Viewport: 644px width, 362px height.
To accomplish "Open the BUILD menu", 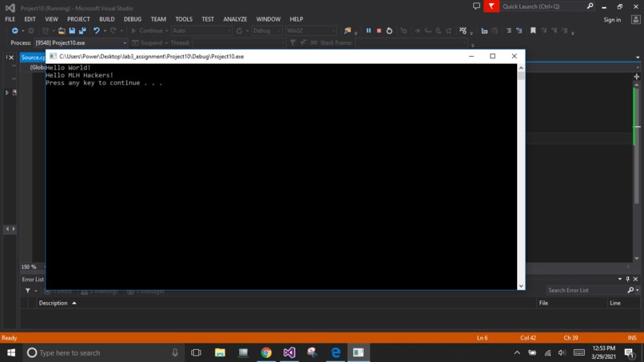I will click(107, 19).
